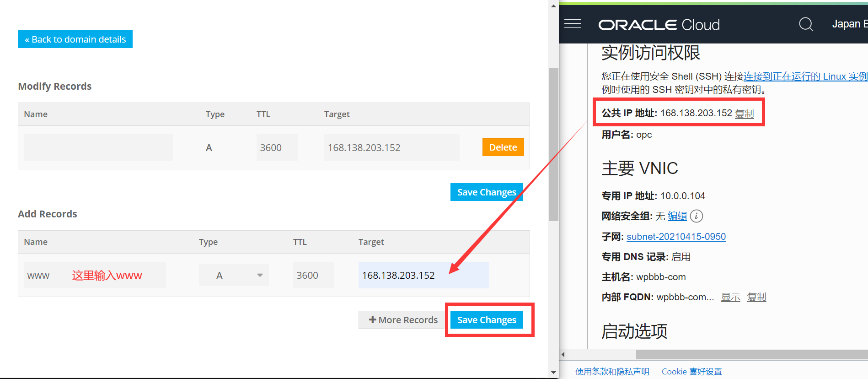Screen dimensions: 868x379
Task: Go back to domain details
Action: click(75, 39)
